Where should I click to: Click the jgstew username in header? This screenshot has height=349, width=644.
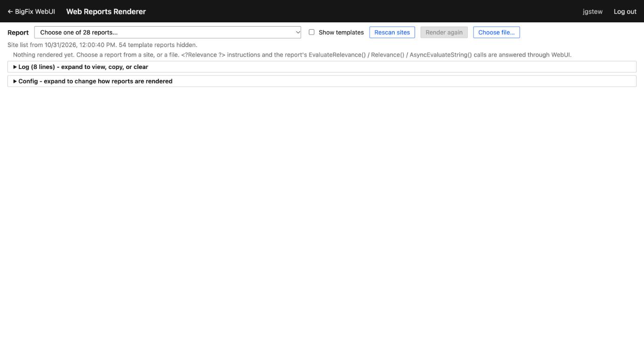(592, 12)
